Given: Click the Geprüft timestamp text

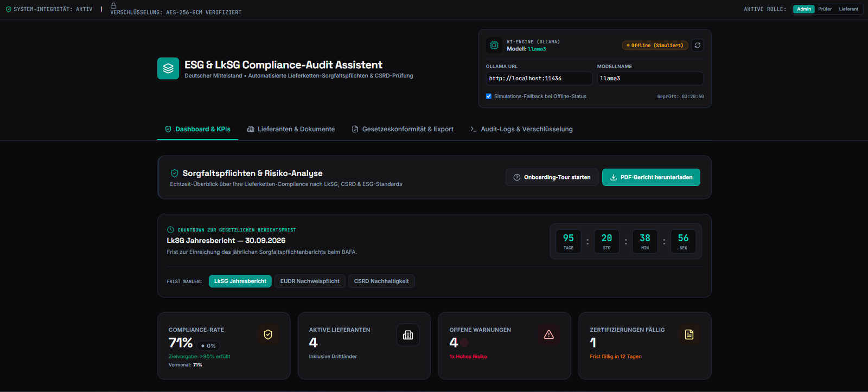Looking at the screenshot, I should 680,97.
